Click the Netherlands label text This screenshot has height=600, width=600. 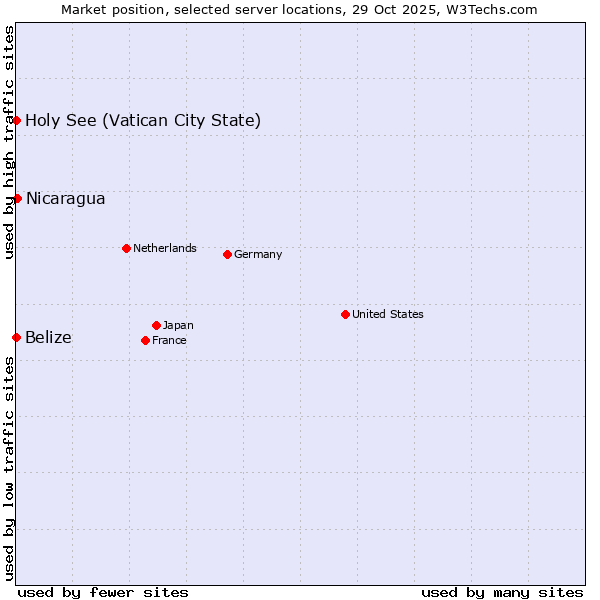click(165, 248)
